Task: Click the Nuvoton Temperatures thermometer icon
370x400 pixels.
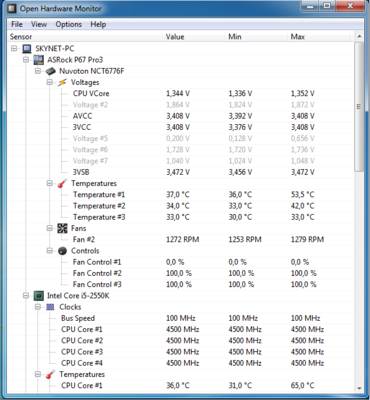Action: click(x=62, y=183)
